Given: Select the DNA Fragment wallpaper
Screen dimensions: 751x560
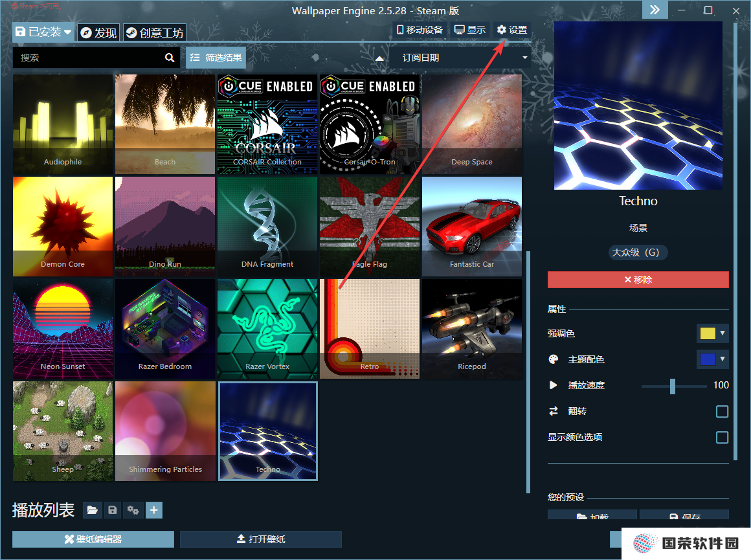Looking at the screenshot, I should tap(267, 227).
